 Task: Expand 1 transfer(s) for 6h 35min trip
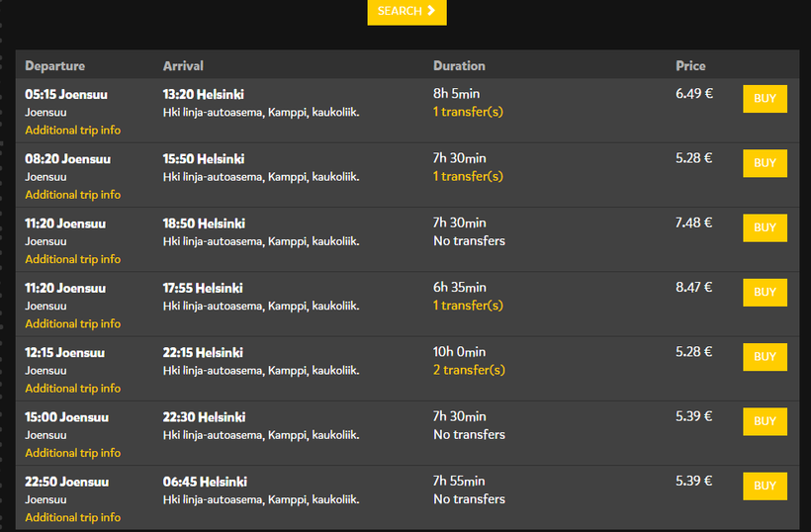[468, 306]
